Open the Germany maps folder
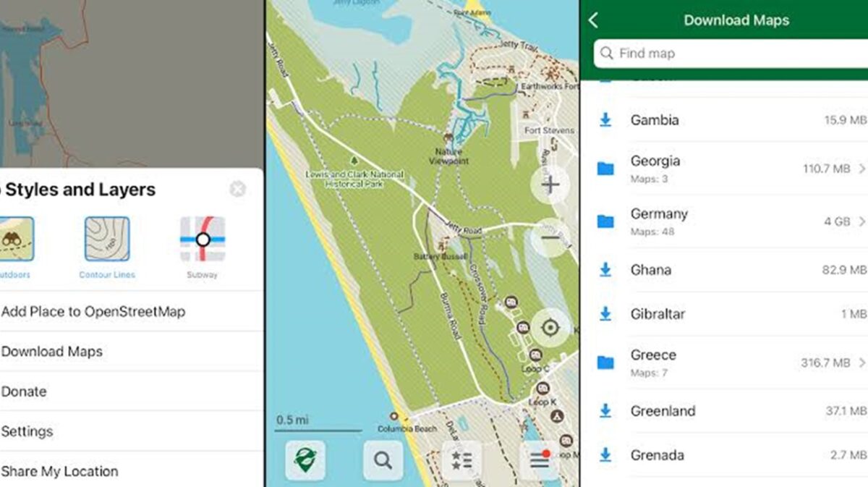This screenshot has height=487, width=868. (x=605, y=221)
